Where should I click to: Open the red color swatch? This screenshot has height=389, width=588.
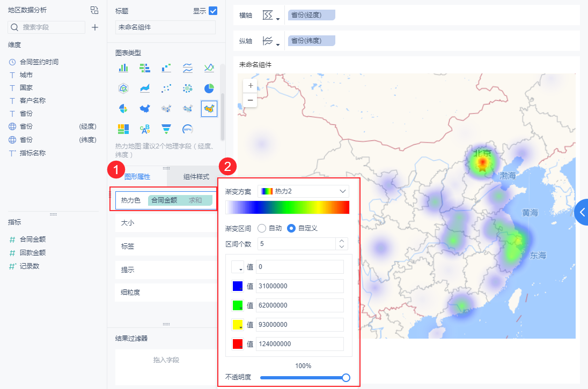(238, 344)
